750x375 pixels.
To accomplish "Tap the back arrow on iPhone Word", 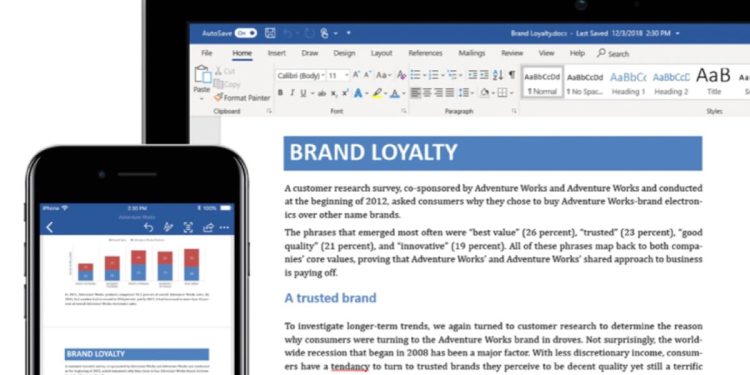I will point(50,228).
